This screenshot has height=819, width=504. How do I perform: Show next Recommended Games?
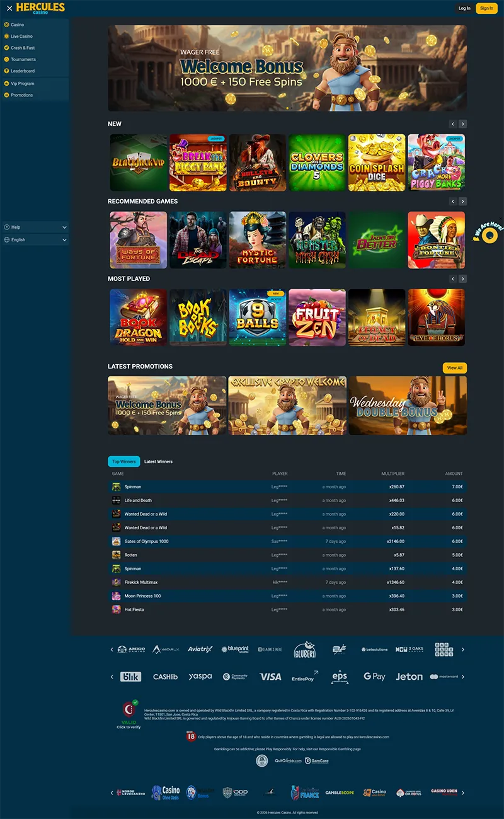tap(463, 202)
